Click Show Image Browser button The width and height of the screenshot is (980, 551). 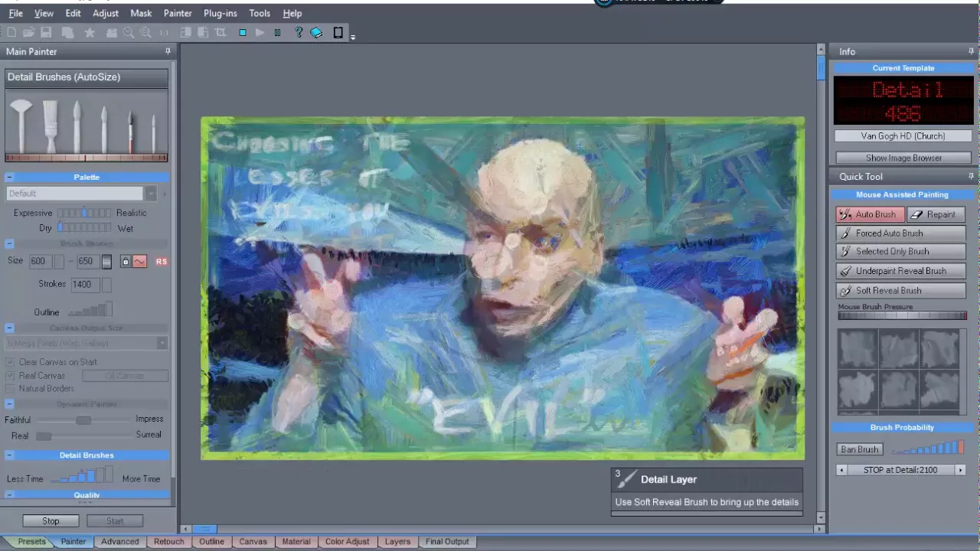pyautogui.click(x=903, y=158)
